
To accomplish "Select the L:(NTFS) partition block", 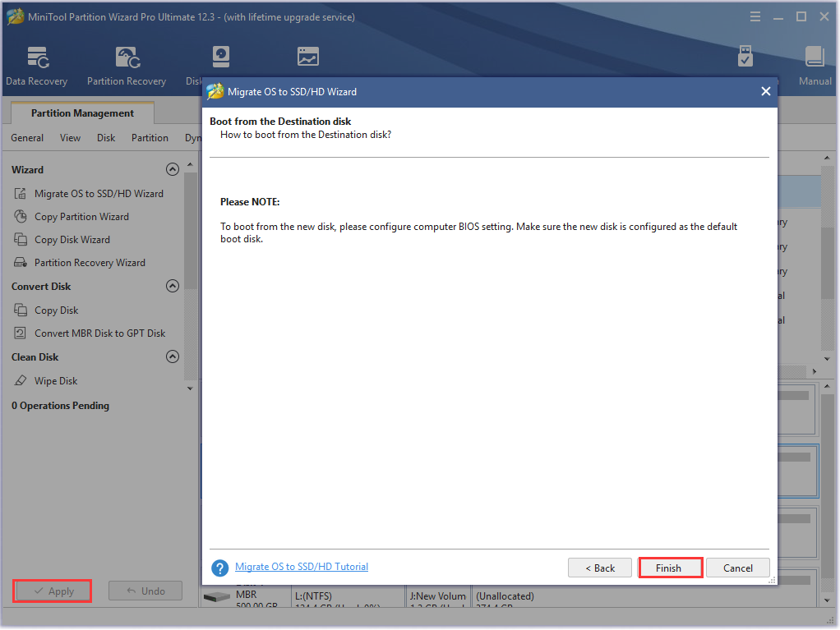I will pos(348,597).
